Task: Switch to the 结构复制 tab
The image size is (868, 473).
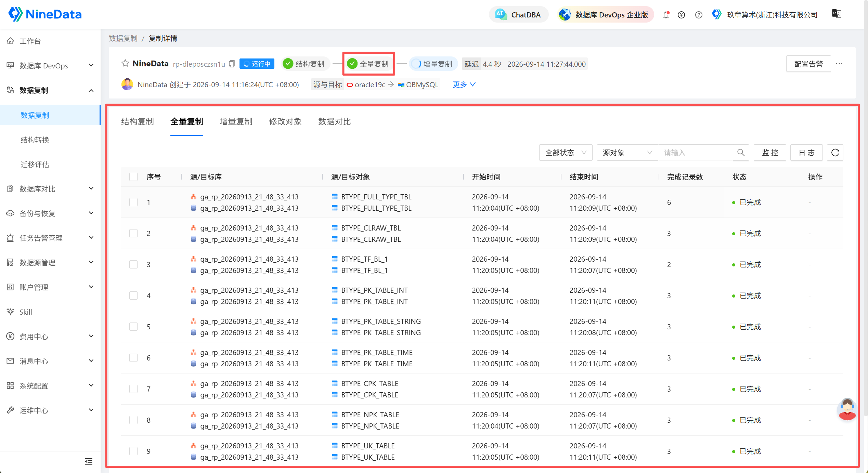Action: click(x=138, y=121)
